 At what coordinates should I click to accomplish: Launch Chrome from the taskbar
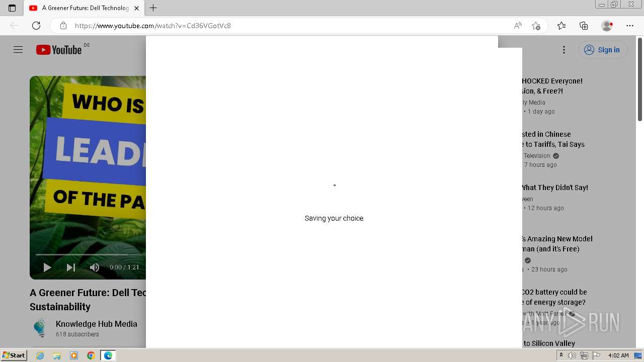tap(91, 355)
